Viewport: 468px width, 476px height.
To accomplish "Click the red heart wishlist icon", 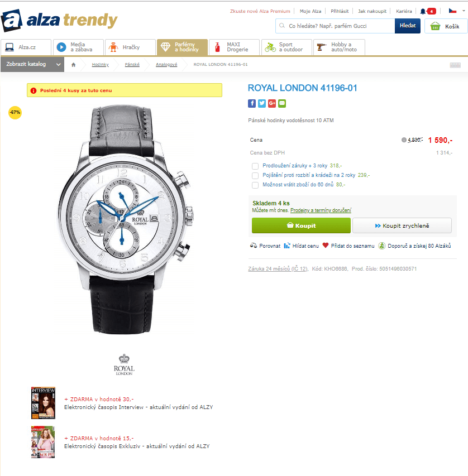I will tap(326, 246).
